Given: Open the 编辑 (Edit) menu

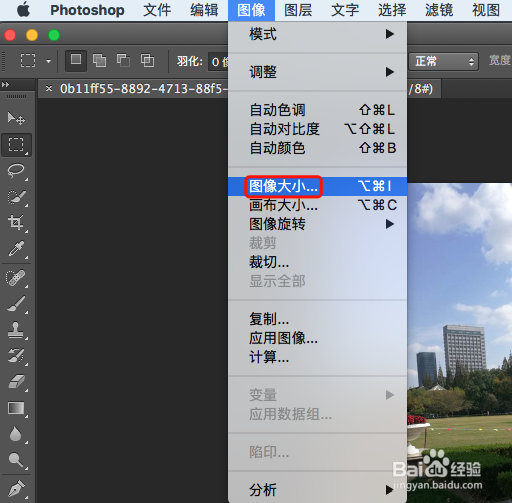Looking at the screenshot, I should point(204,10).
